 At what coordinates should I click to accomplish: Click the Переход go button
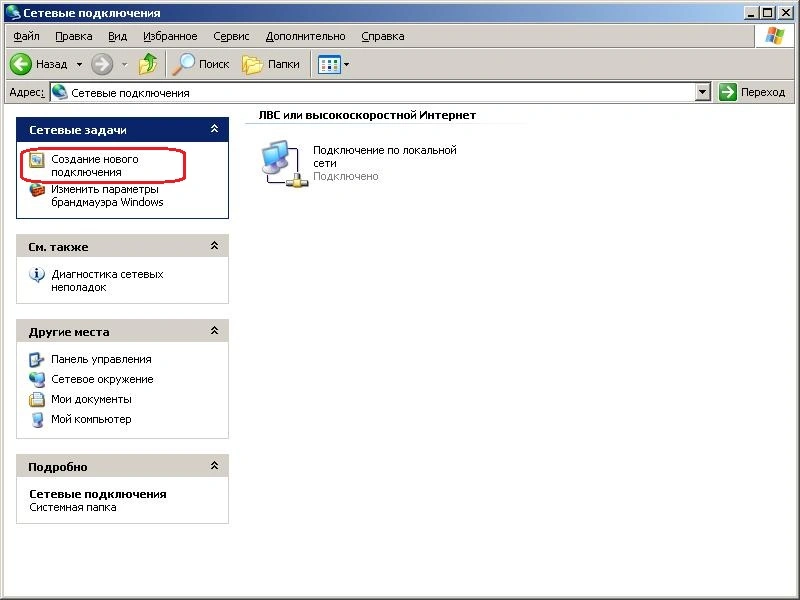[x=753, y=92]
